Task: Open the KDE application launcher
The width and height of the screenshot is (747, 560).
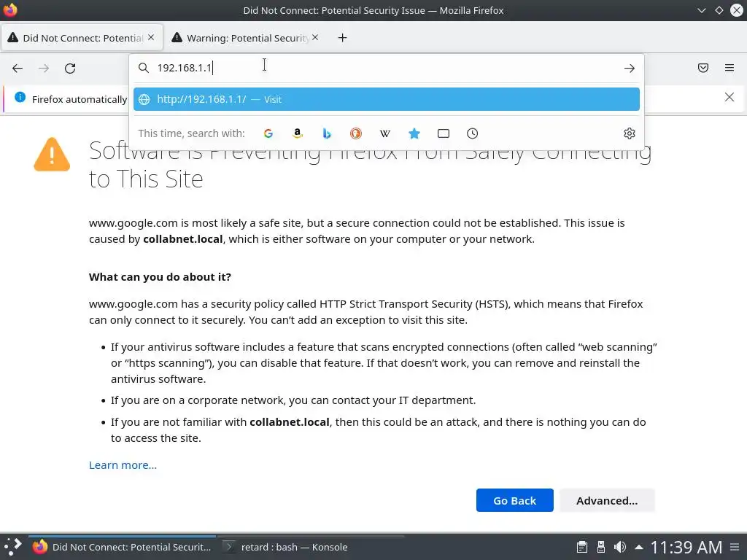Action: tap(13, 547)
